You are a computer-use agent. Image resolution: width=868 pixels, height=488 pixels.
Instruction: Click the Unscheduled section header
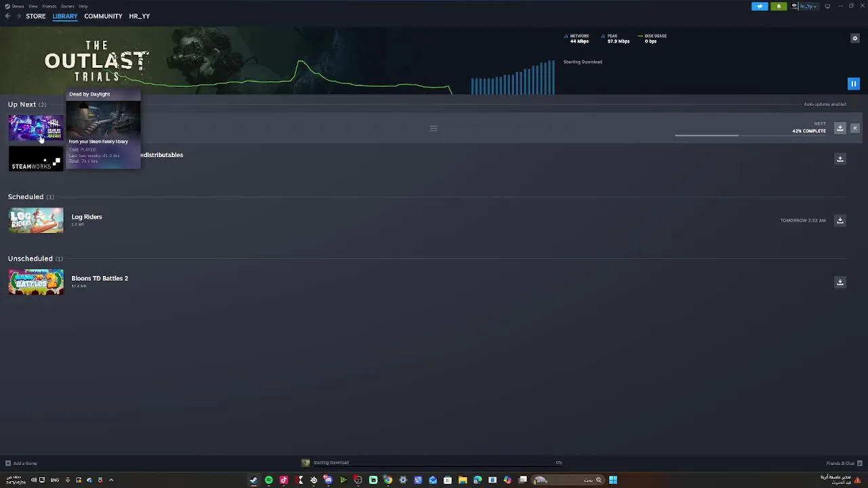click(35, 258)
